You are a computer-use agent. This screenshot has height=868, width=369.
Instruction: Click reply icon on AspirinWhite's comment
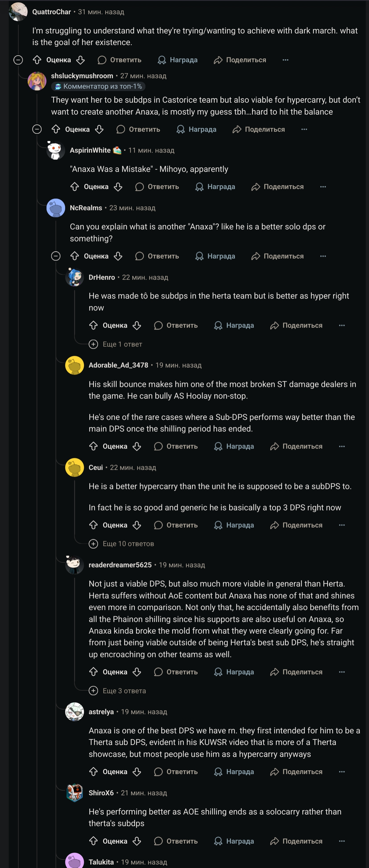[x=140, y=187]
